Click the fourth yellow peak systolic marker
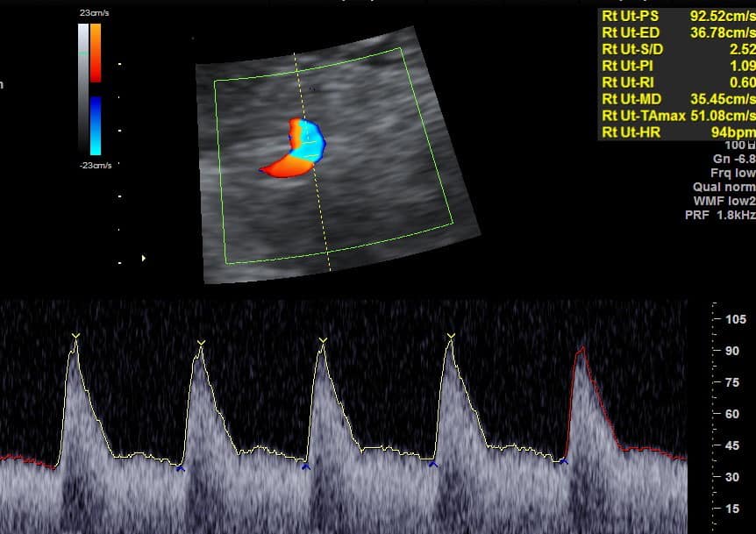The height and width of the screenshot is (534, 756). 451,336
